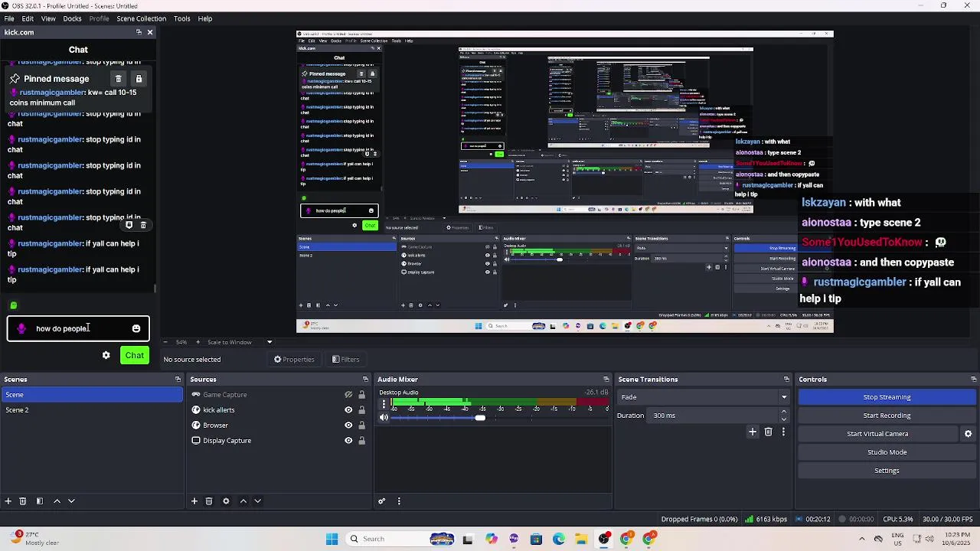This screenshot has height=551, width=980.
Task: Move scene down arrow in Scenes panel
Action: pos(71,501)
